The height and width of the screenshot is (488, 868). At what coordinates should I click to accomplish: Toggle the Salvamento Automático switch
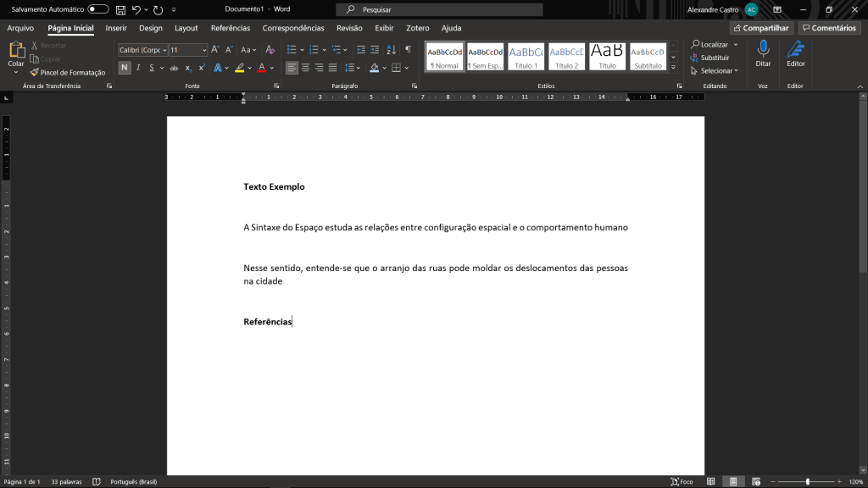click(98, 9)
